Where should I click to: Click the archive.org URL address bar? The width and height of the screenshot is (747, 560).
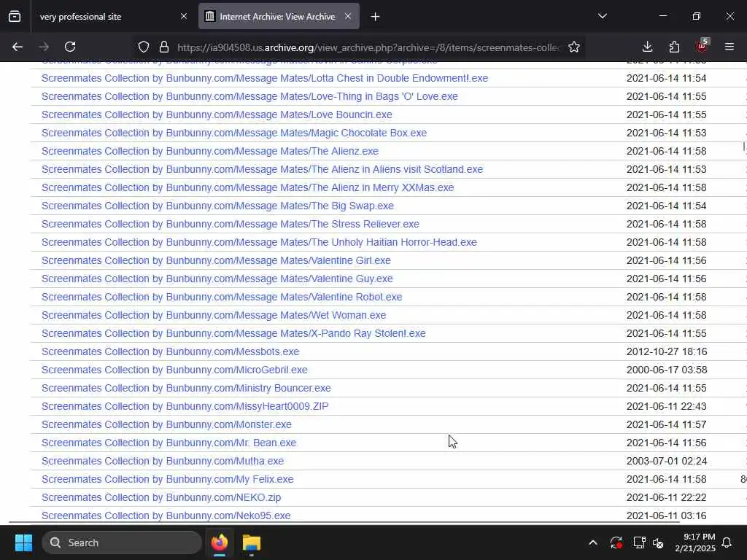pyautogui.click(x=368, y=47)
